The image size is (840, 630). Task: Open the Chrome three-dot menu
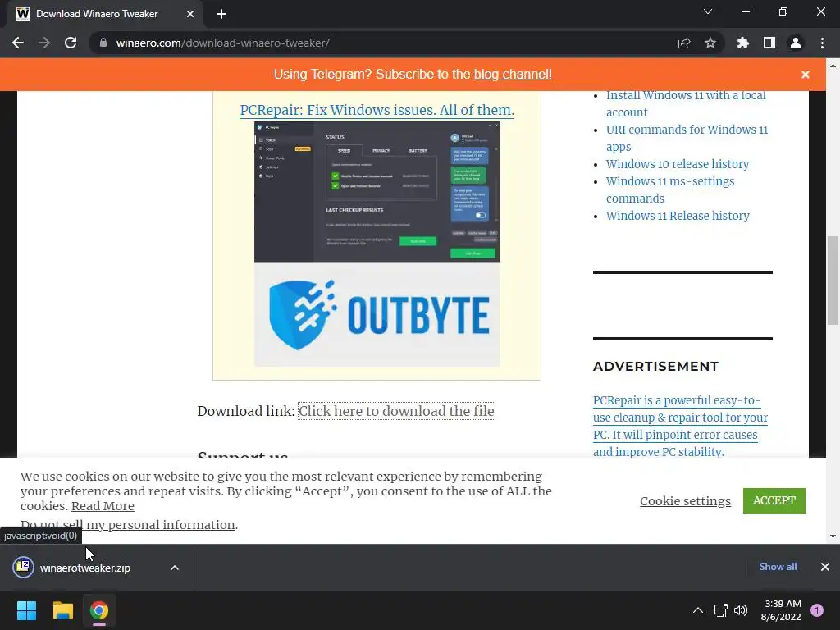point(822,43)
